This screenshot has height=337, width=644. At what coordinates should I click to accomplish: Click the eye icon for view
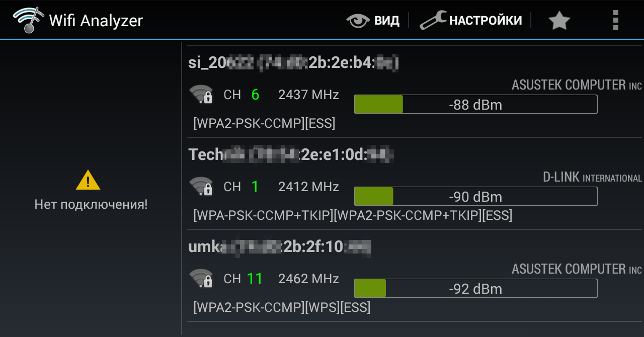(x=358, y=20)
